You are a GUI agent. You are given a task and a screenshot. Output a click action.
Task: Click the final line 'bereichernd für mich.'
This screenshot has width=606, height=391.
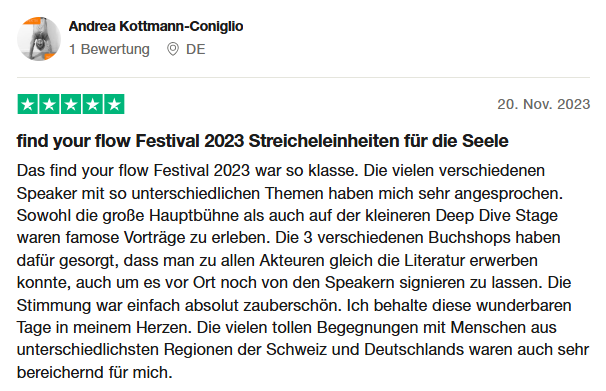coord(95,372)
